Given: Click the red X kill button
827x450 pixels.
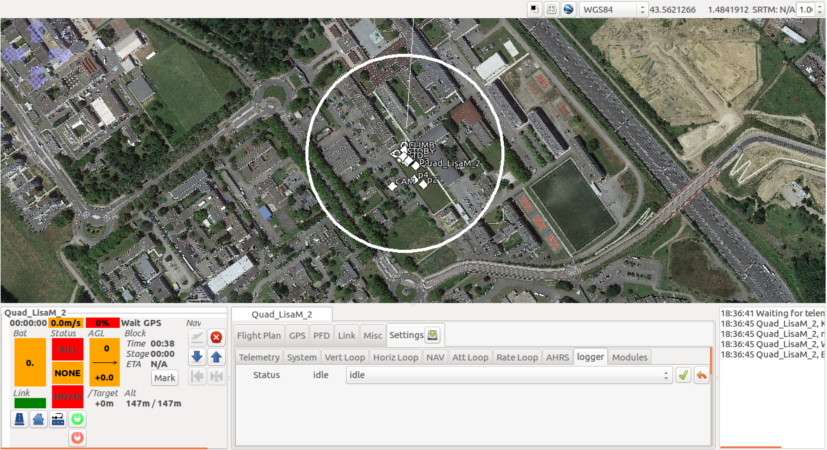Looking at the screenshot, I should [216, 337].
